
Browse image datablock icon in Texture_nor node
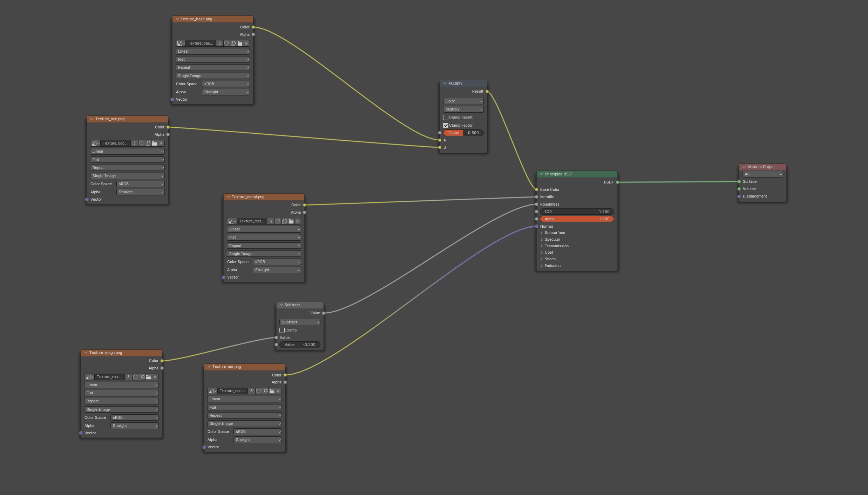[211, 391]
